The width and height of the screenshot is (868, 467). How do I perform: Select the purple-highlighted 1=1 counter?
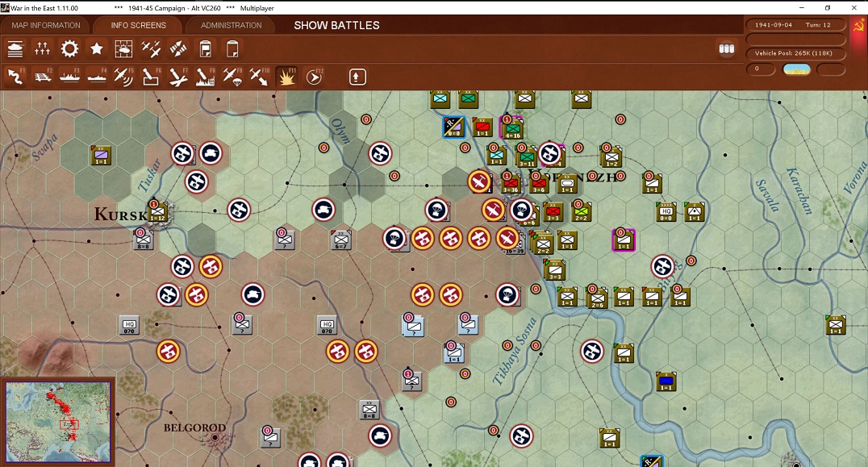tap(624, 240)
